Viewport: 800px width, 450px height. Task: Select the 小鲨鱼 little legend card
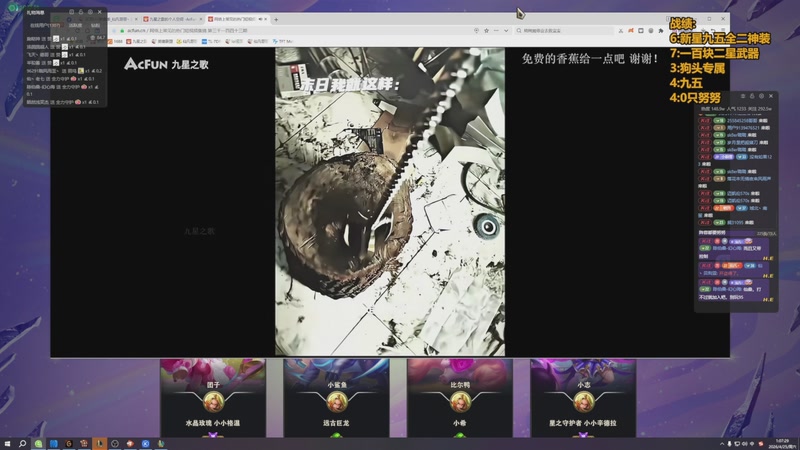[x=336, y=397]
